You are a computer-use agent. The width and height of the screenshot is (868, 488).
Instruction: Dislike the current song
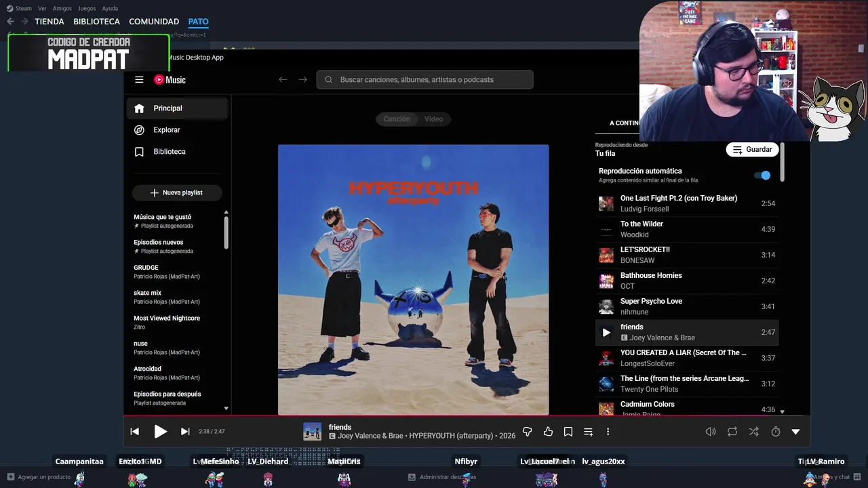(x=527, y=432)
